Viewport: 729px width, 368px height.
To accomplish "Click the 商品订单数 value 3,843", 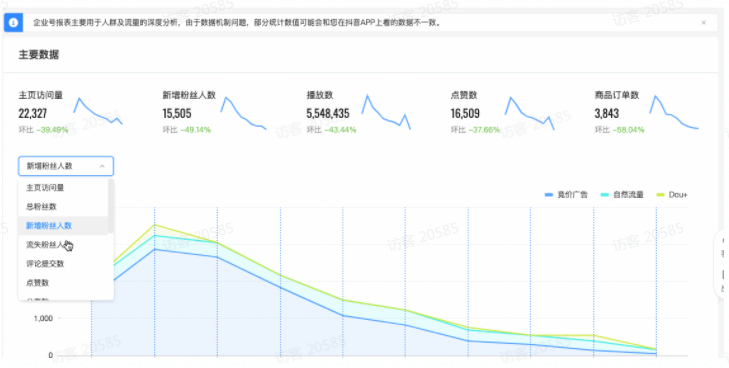I will pyautogui.click(x=606, y=113).
